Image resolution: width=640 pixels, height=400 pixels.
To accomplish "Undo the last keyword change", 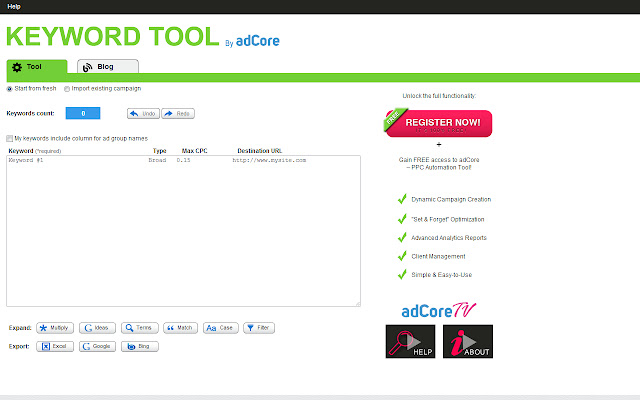I will pos(143,113).
